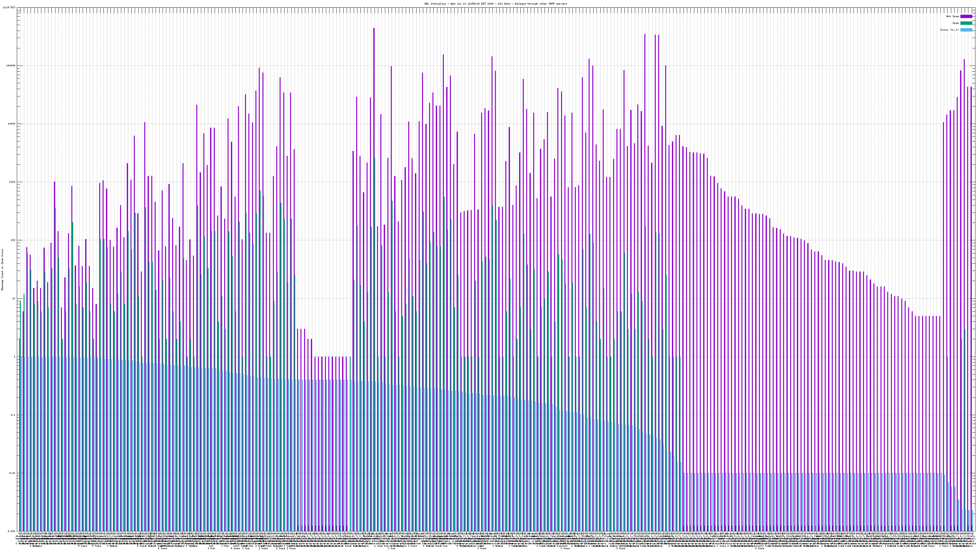Click the 10000 y-axis tick label
This screenshot has height=551, width=980.
coord(12,124)
